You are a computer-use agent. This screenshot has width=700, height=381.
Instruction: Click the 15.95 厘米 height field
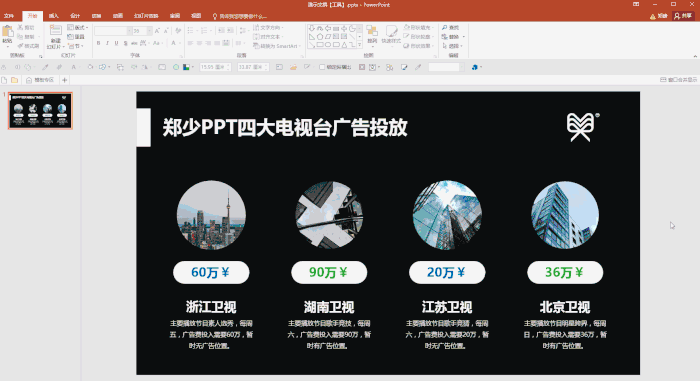215,67
